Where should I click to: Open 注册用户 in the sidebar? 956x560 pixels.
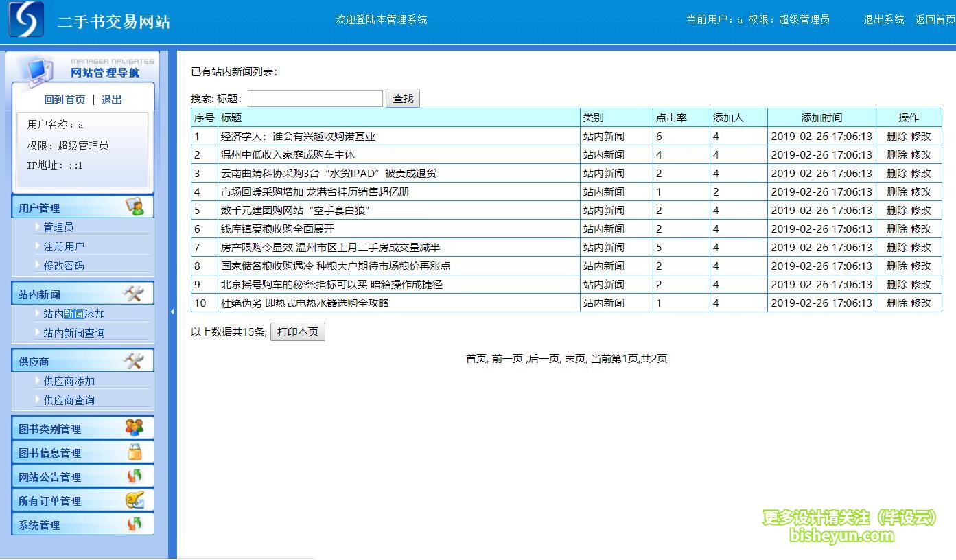coord(64,246)
